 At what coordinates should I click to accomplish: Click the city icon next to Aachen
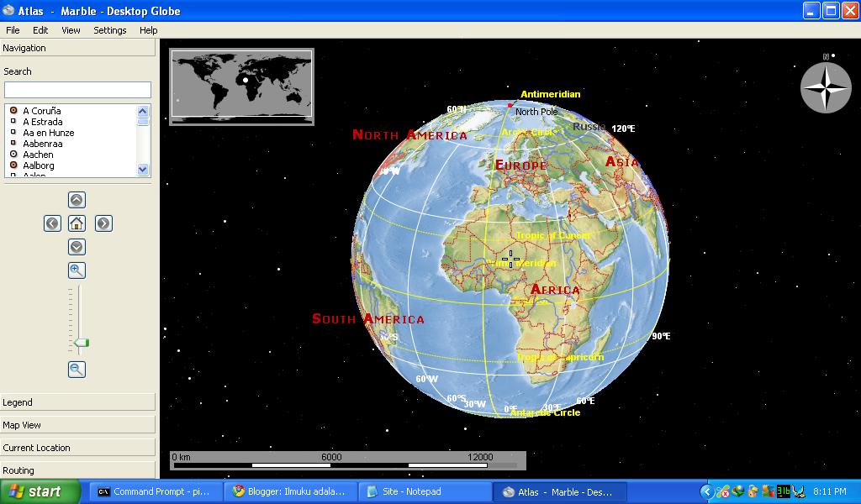click(x=13, y=154)
